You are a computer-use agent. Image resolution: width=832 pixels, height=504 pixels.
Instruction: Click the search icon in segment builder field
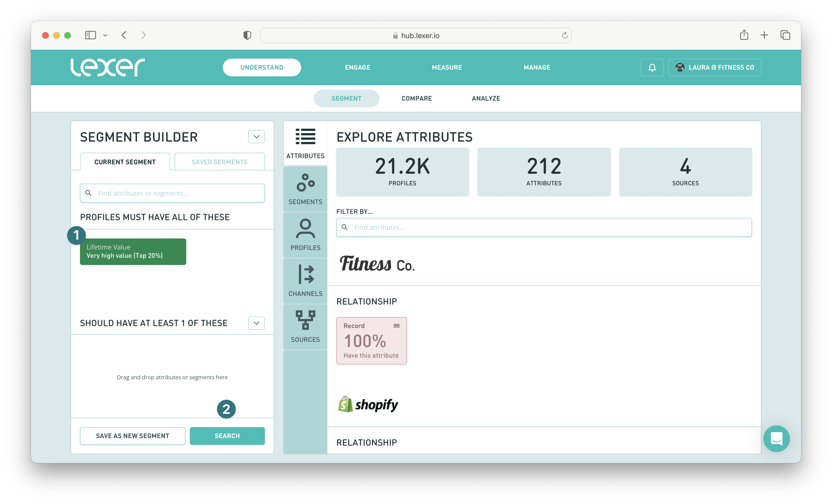click(88, 193)
